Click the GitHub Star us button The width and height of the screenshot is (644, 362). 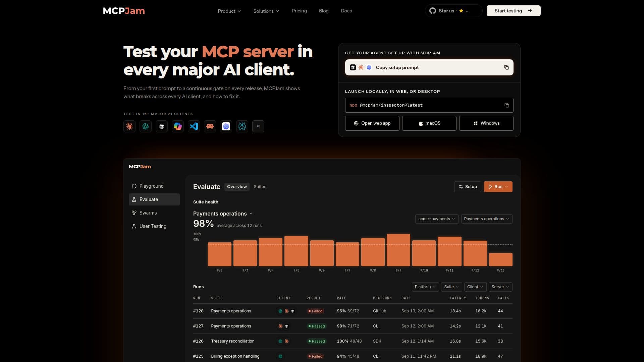(x=453, y=11)
